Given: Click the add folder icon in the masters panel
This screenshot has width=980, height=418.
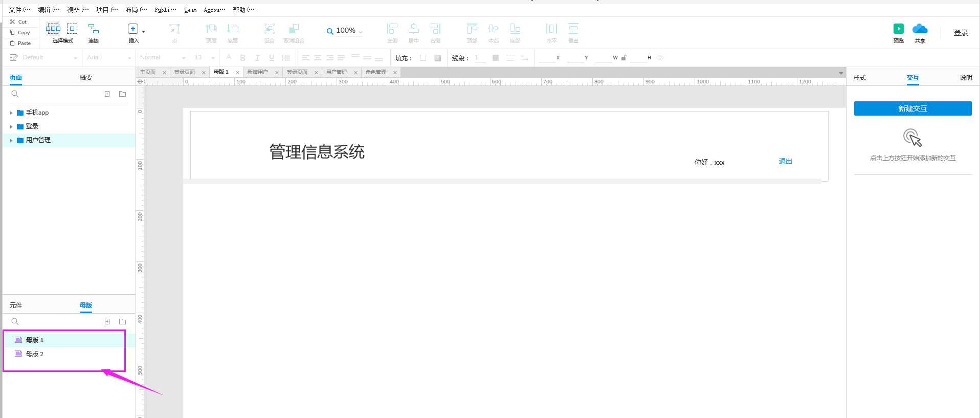Looking at the screenshot, I should pos(122,322).
